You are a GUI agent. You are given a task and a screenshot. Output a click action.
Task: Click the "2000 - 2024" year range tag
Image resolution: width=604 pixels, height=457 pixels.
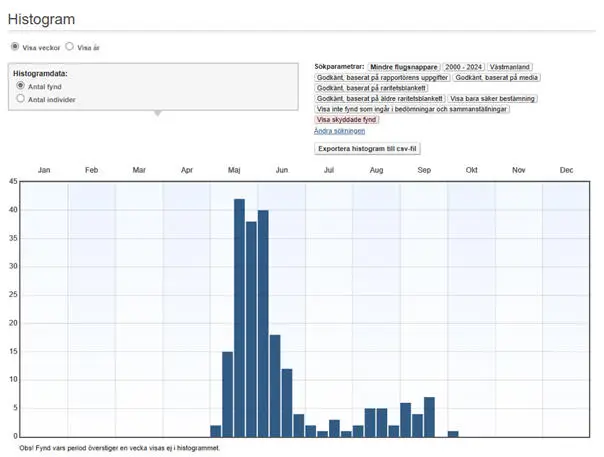pos(462,65)
